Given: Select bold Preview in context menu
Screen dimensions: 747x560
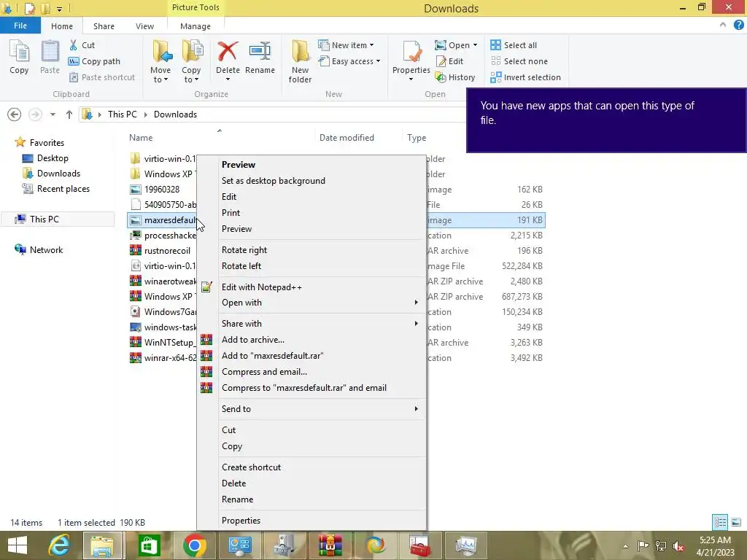Looking at the screenshot, I should (239, 165).
